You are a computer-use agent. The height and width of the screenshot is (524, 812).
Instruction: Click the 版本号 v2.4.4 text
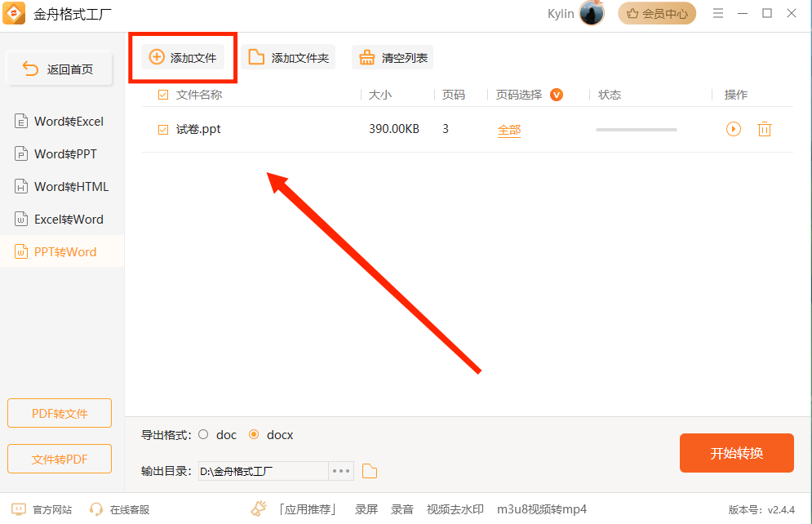761,510
